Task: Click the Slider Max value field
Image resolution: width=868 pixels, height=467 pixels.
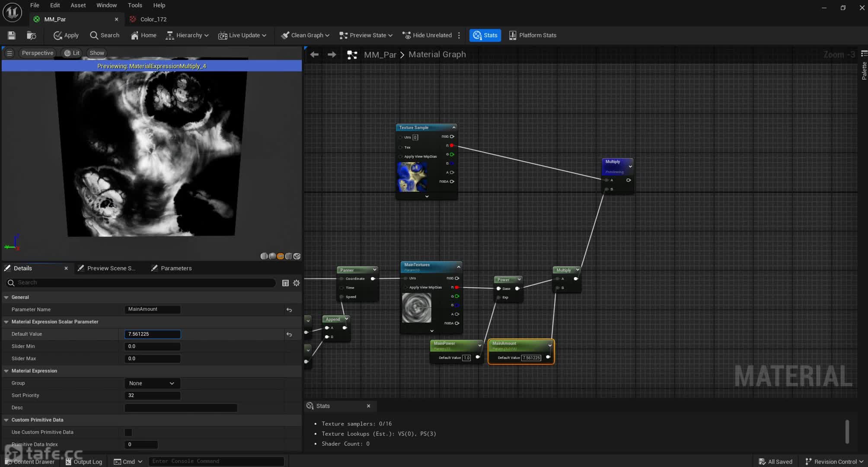Action: 153,358
